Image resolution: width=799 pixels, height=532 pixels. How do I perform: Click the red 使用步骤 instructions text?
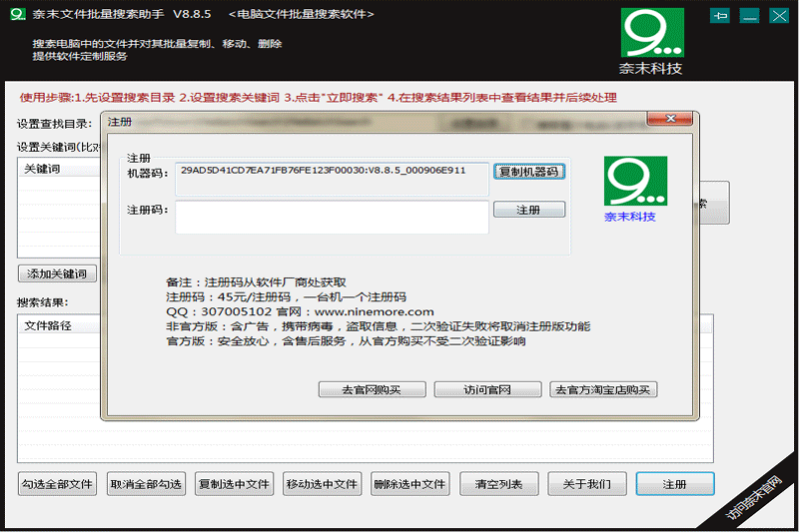(x=318, y=97)
